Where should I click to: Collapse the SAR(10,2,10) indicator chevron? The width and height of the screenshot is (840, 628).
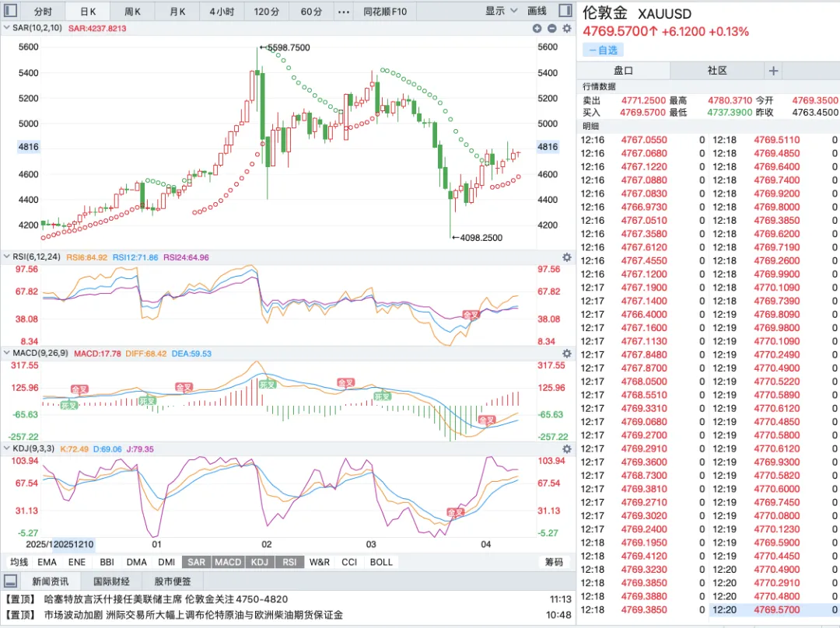tap(6, 28)
